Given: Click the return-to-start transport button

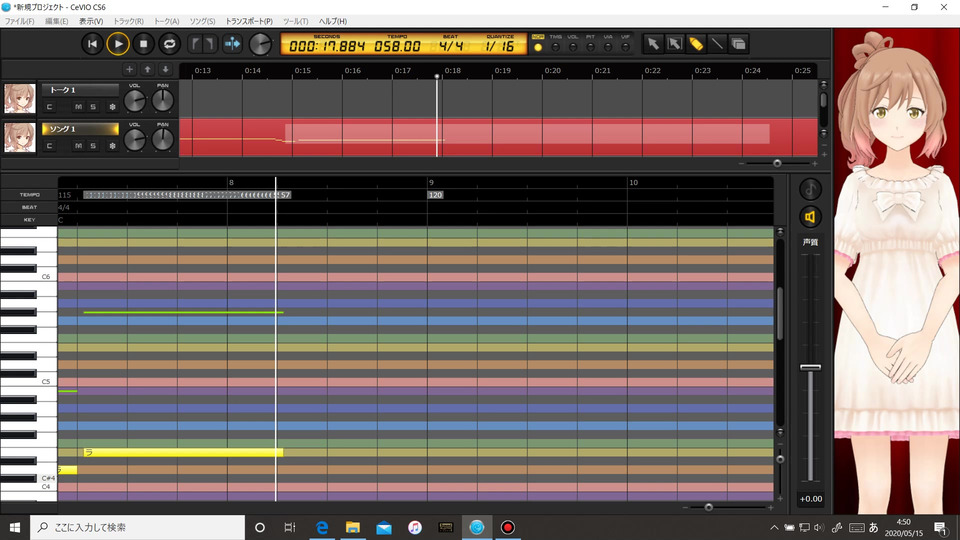Looking at the screenshot, I should point(92,43).
